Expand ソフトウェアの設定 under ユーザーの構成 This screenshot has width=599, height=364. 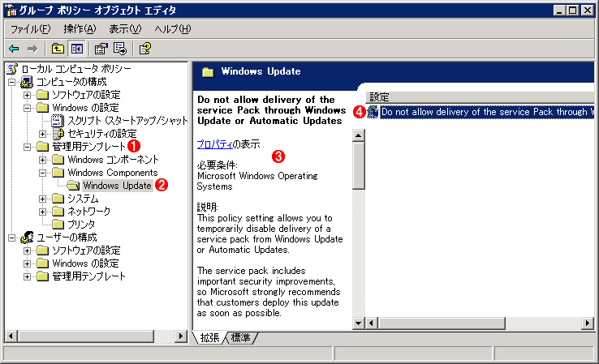pos(27,251)
